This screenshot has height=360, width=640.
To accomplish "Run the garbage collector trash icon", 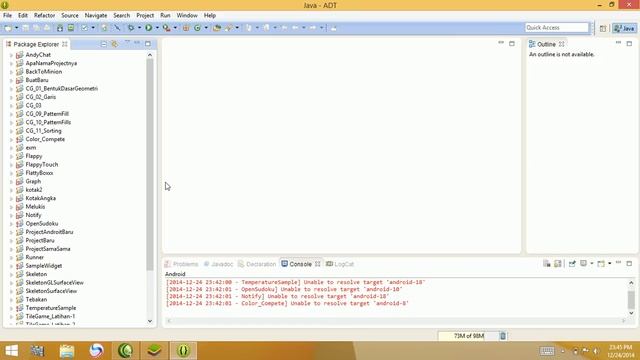I will [503, 336].
